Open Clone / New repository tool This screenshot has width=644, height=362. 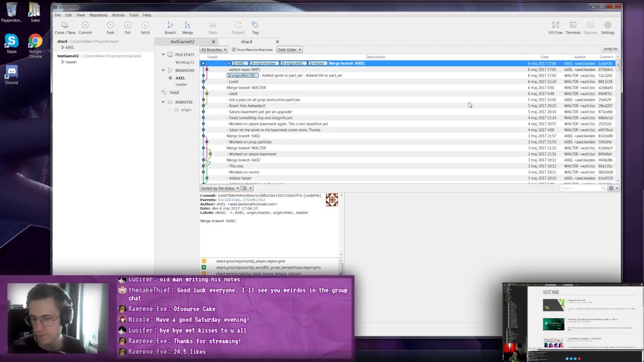click(x=65, y=28)
